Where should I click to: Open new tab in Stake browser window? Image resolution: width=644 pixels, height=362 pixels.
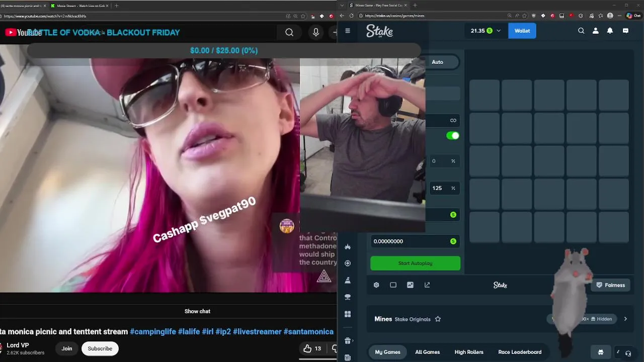tap(415, 6)
